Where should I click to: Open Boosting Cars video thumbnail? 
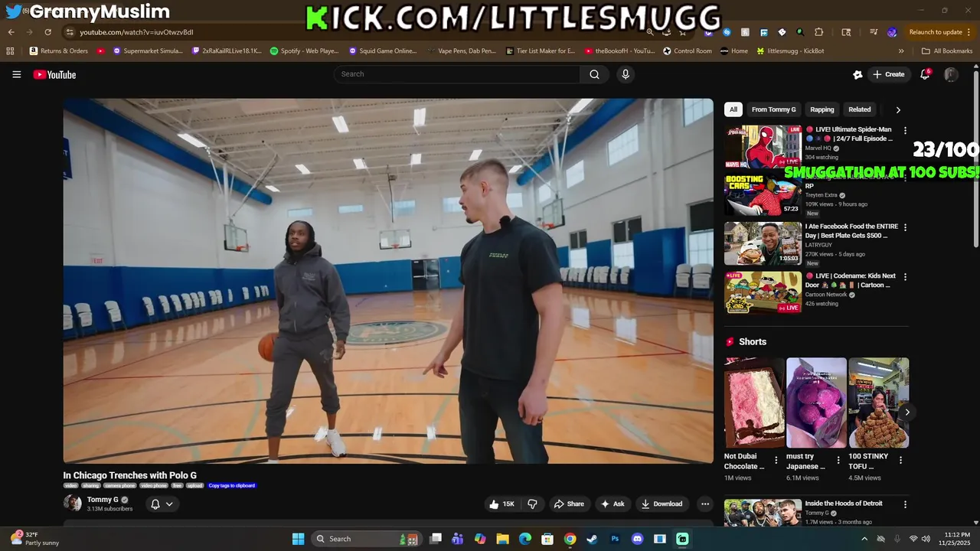[x=763, y=195]
